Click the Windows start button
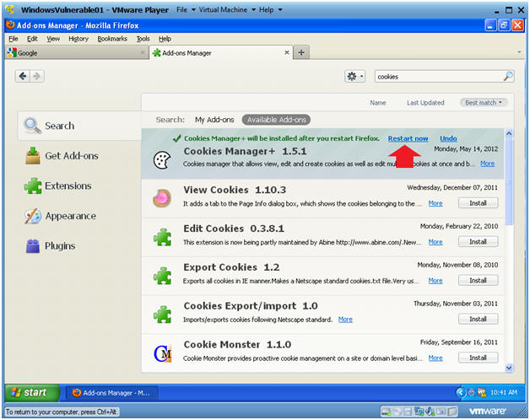Image resolution: width=530 pixels, height=420 pixels. (32, 392)
